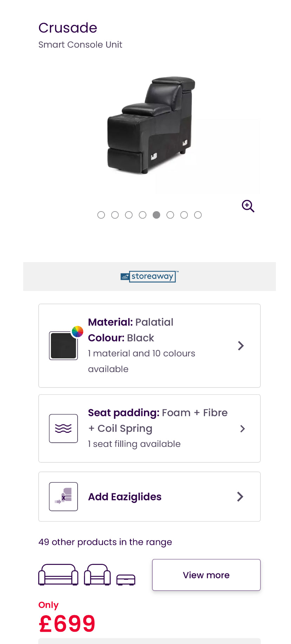Expand the Seat padding options chevron

click(242, 429)
